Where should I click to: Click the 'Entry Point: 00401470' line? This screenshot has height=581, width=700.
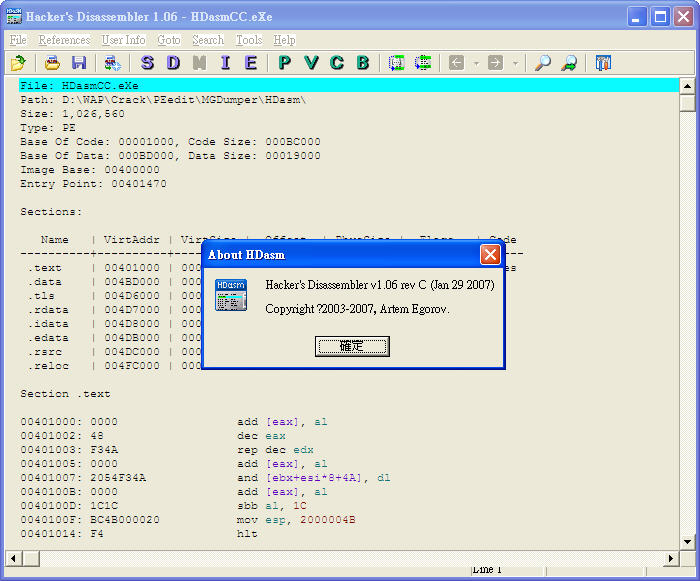click(x=93, y=184)
